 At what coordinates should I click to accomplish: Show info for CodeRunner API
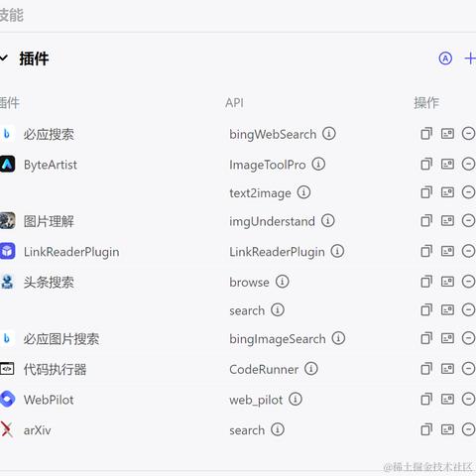click(311, 369)
